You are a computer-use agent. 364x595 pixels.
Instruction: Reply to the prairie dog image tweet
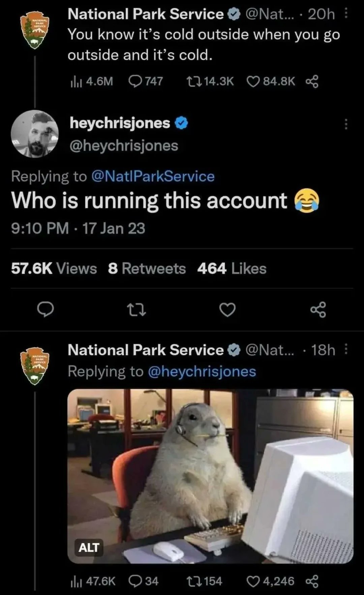coord(135,581)
